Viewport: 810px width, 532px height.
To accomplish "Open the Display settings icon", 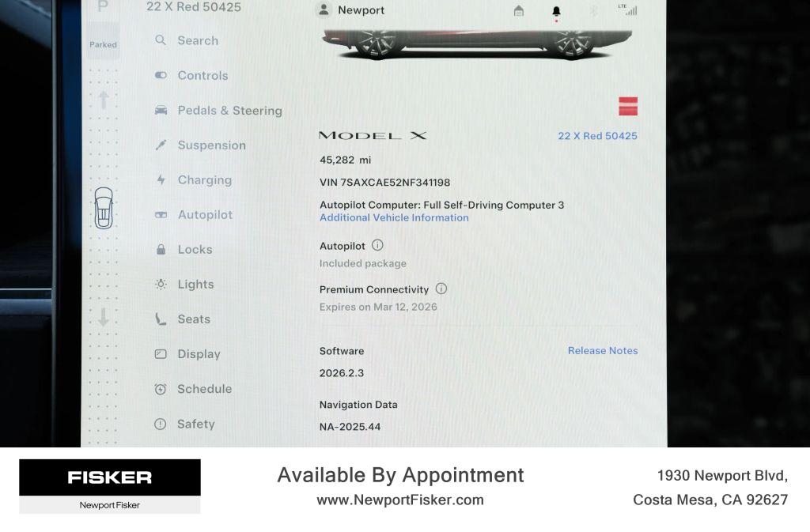I will tap(161, 354).
